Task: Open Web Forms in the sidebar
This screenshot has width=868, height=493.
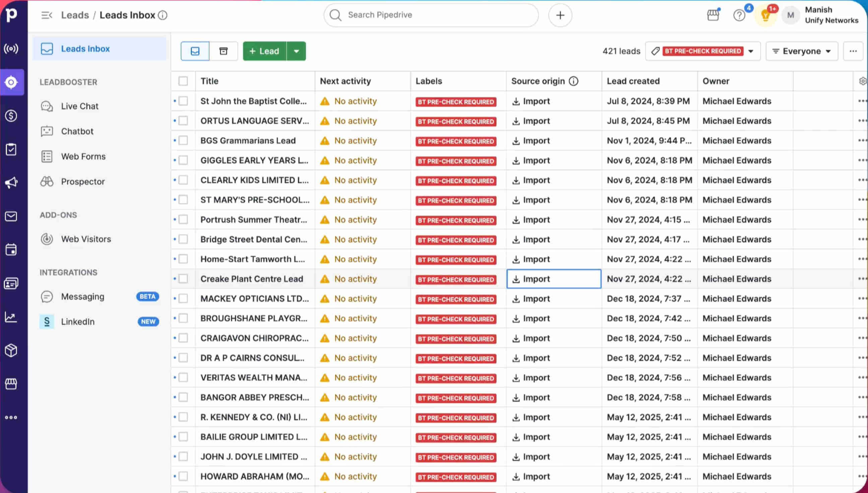Action: pyautogui.click(x=83, y=156)
